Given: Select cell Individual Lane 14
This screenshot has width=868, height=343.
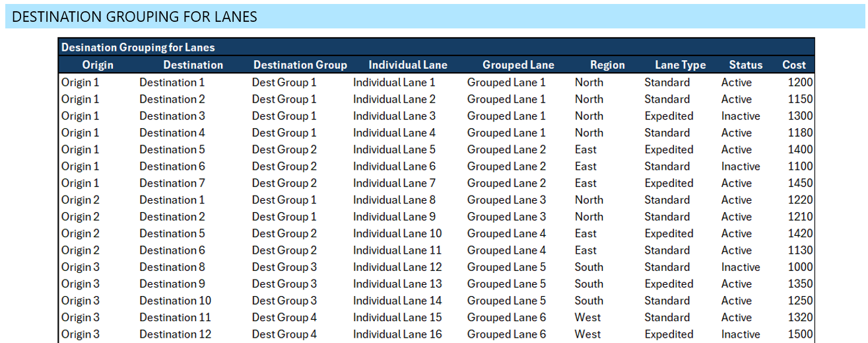Looking at the screenshot, I should 397,301.
